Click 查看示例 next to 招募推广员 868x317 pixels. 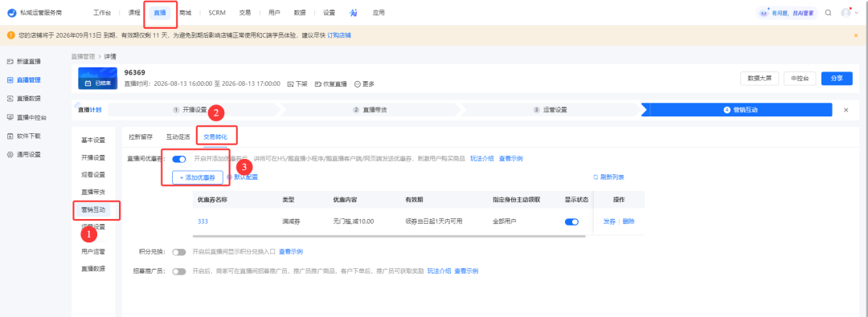tap(466, 271)
